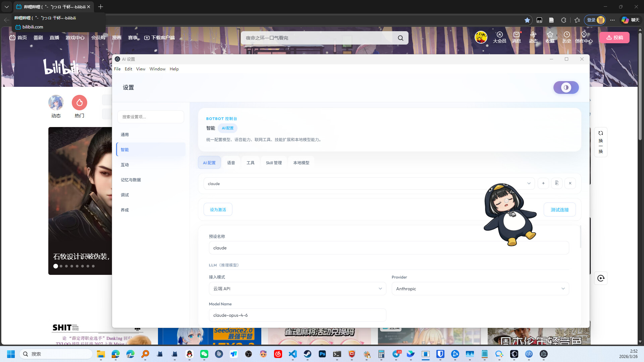Viewport: 644px width, 362px height.
Task: Click the delete preset X icon
Action: tap(570, 183)
